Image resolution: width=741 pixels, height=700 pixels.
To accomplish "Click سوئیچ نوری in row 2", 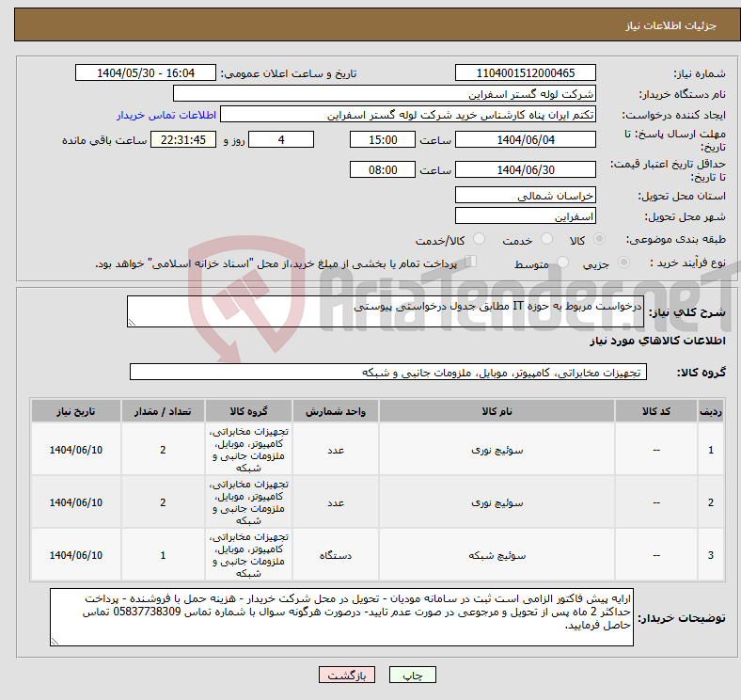I will [497, 502].
